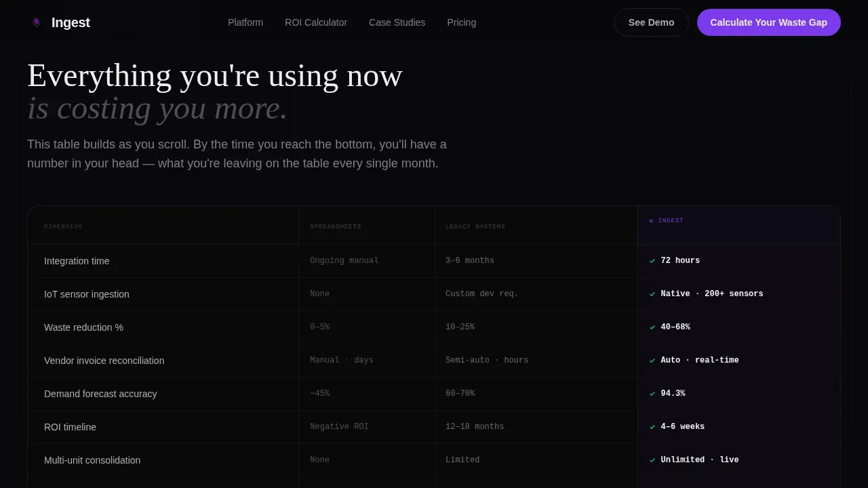
Task: Click Calculate Your Waste Gap button
Action: coord(768,22)
